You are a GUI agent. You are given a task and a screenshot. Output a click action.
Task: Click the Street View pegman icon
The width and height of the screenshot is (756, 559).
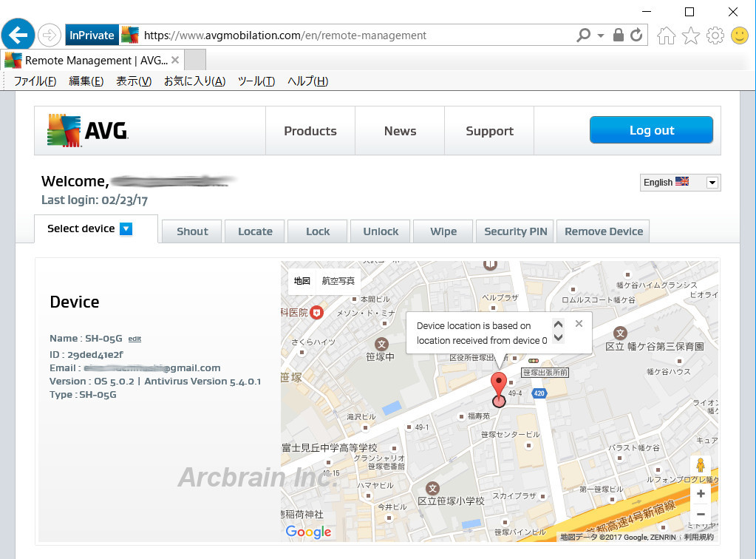[701, 465]
